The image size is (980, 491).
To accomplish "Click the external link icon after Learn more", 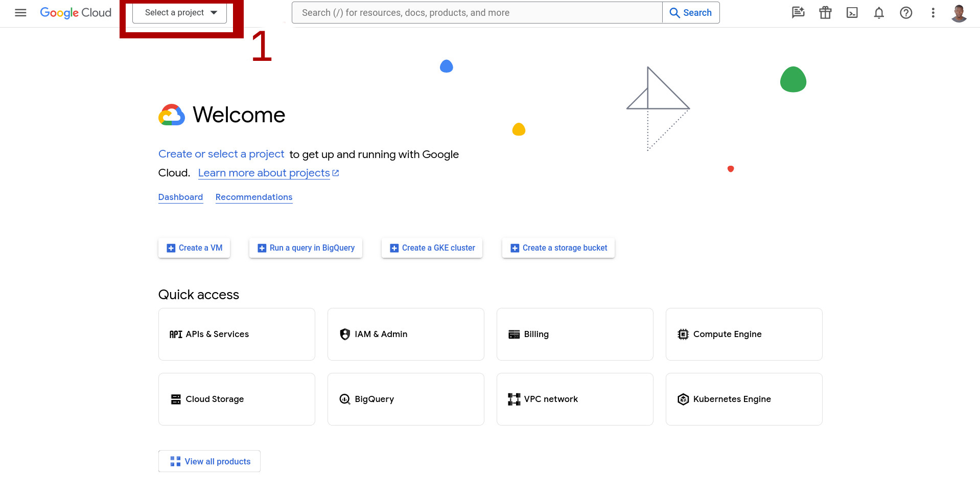I will click(336, 173).
